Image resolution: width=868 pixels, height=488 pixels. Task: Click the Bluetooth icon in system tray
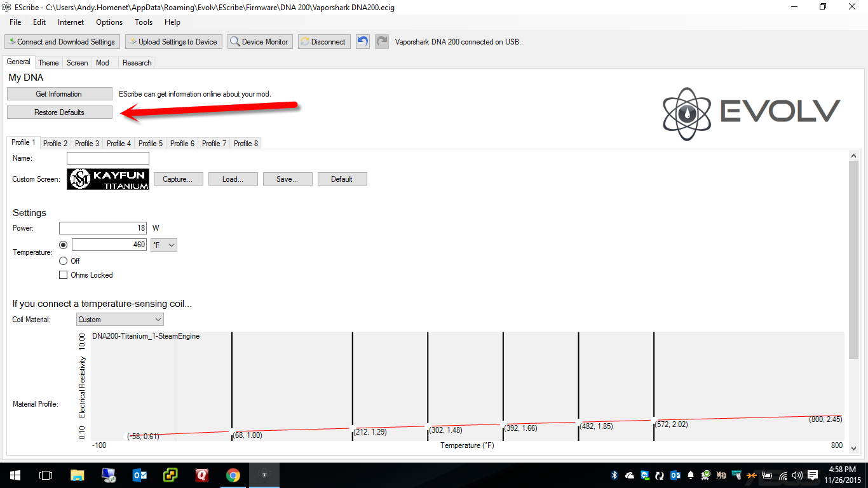(614, 475)
